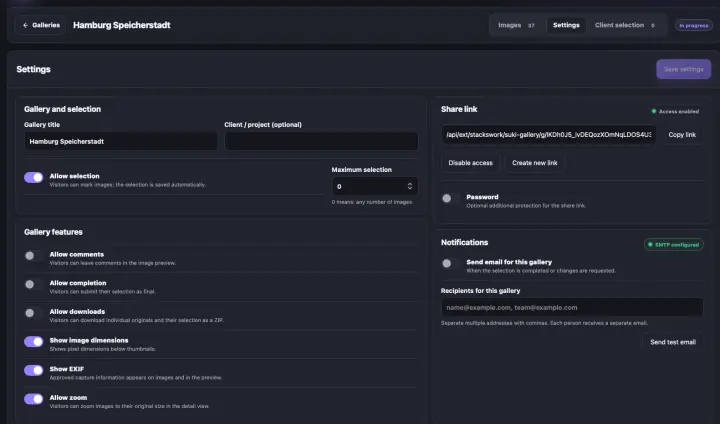Image resolution: width=720 pixels, height=424 pixels.
Task: Save settings with the purple button
Action: tap(683, 69)
